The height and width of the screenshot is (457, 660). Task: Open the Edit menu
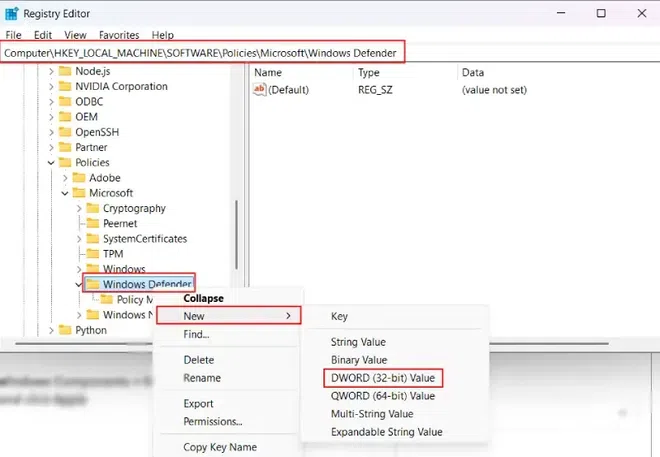(43, 35)
